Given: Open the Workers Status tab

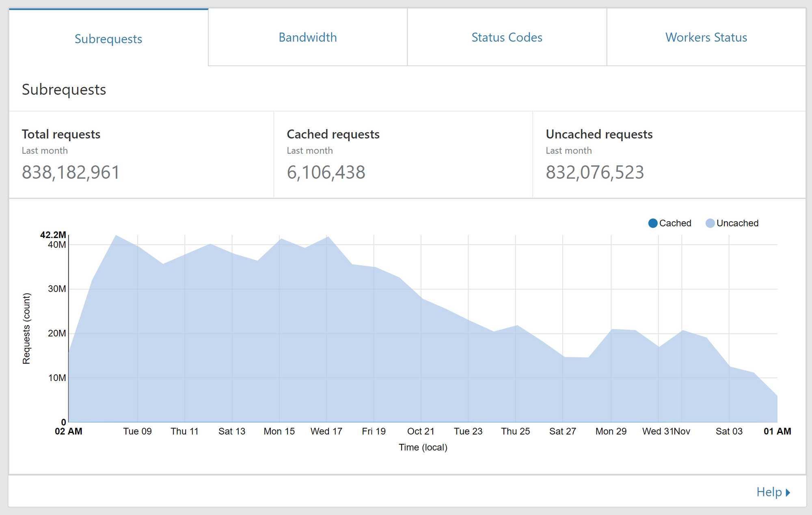Looking at the screenshot, I should pyautogui.click(x=706, y=37).
